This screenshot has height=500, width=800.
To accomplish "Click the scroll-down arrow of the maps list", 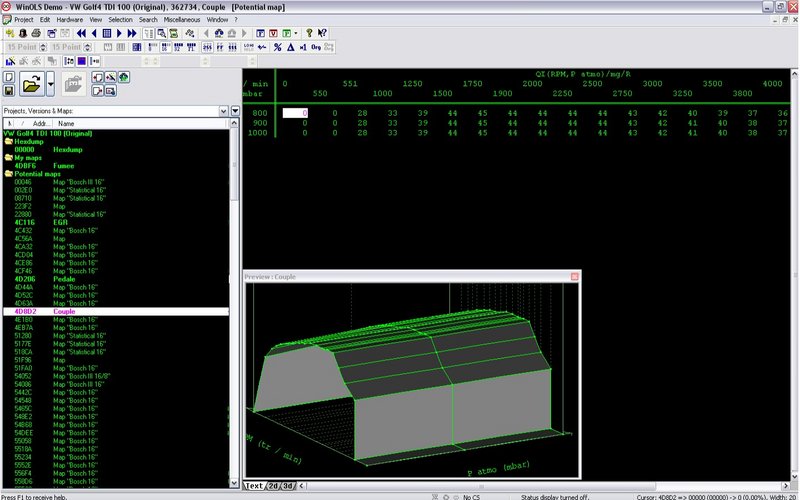I will (234, 483).
